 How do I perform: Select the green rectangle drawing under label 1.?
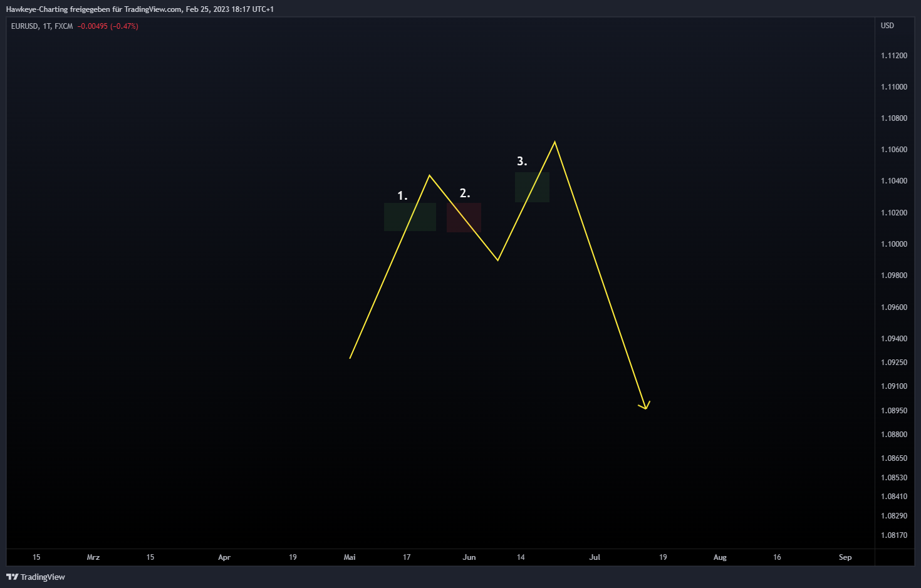point(410,217)
